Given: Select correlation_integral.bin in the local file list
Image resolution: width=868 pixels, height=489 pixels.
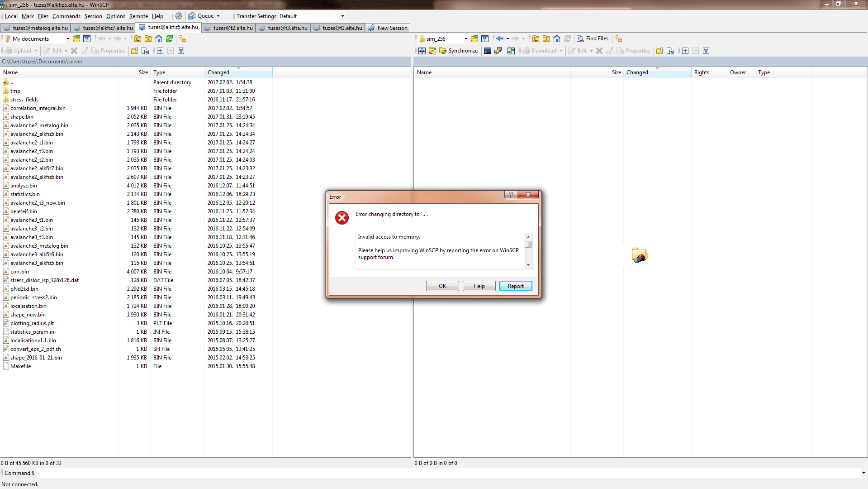Looking at the screenshot, I should pyautogui.click(x=38, y=108).
